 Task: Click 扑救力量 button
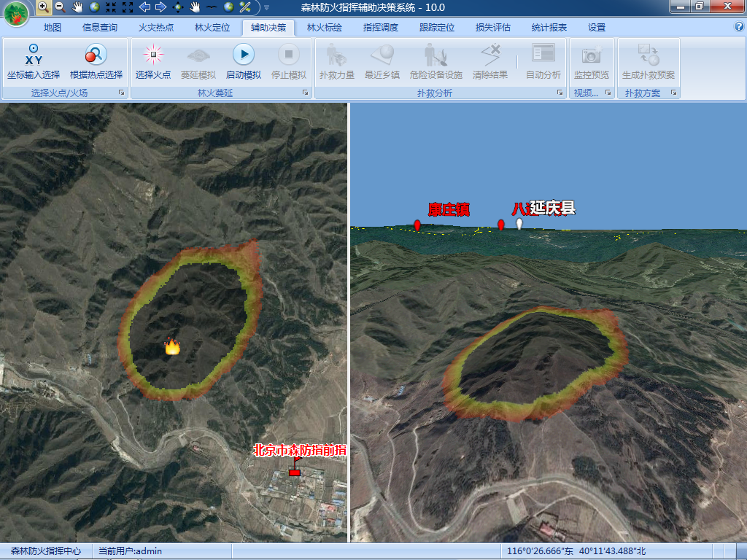(337, 61)
